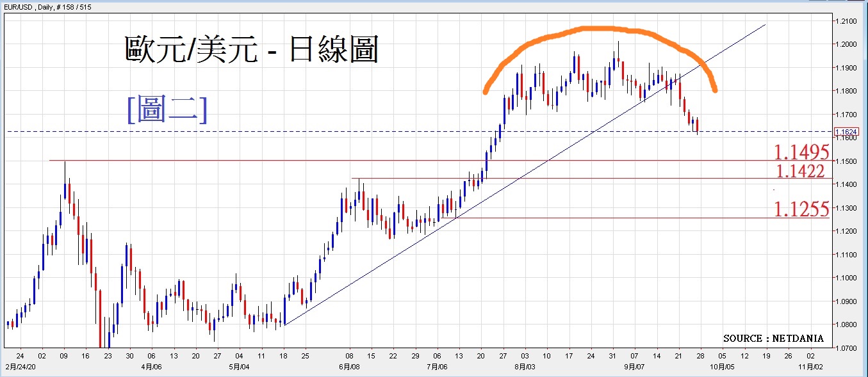Select the red 1.1422 level label
The width and height of the screenshot is (868, 377).
click(800, 171)
